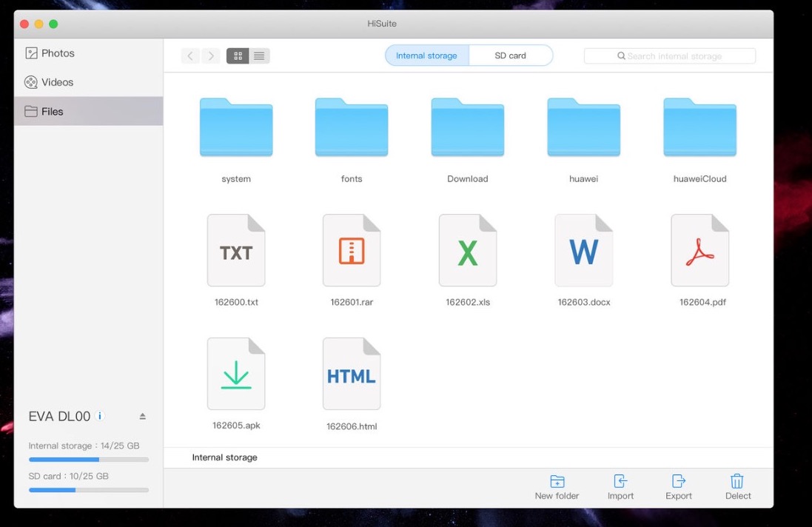Minimize the HiSuite window
812x527 pixels.
tap(38, 24)
